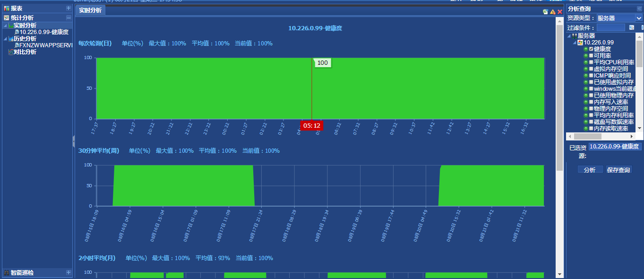Collapse the 实时分析 tree node arrow
Image resolution: width=644 pixels, height=279 pixels.
pyautogui.click(x=6, y=26)
